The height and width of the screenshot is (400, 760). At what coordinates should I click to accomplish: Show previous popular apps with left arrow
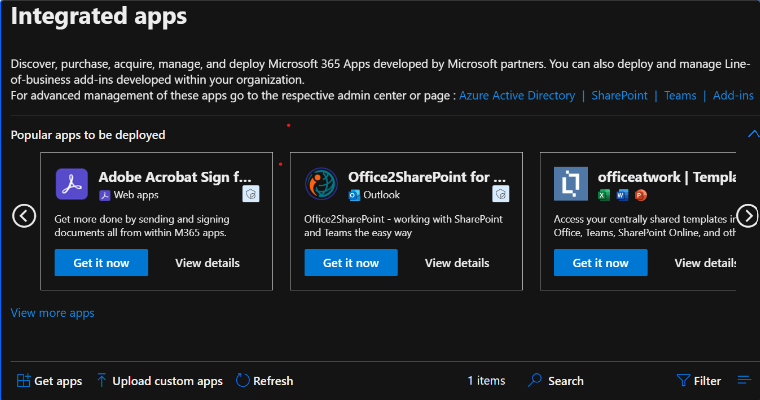pos(24,216)
